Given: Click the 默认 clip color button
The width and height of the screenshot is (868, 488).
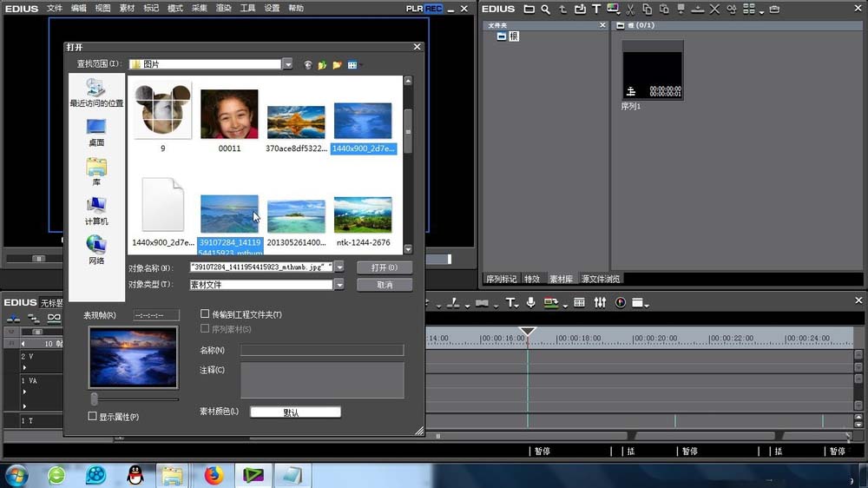Looking at the screenshot, I should (295, 412).
